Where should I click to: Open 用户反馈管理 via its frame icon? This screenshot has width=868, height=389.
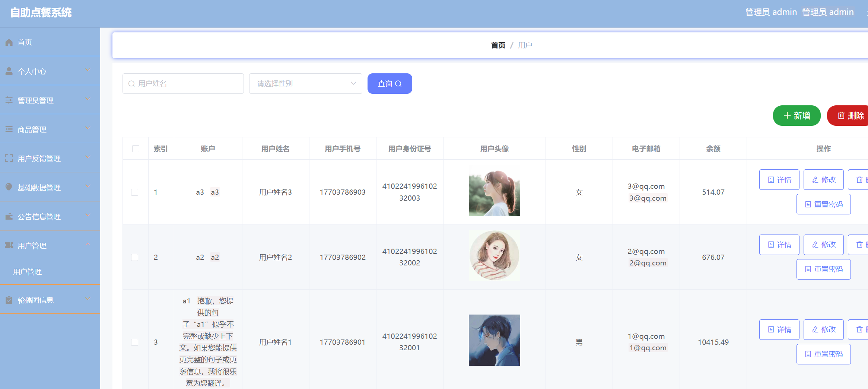[x=9, y=158]
